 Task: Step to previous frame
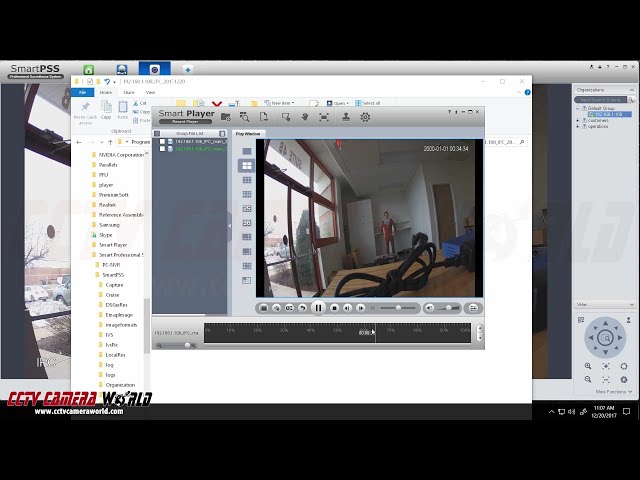coord(347,308)
